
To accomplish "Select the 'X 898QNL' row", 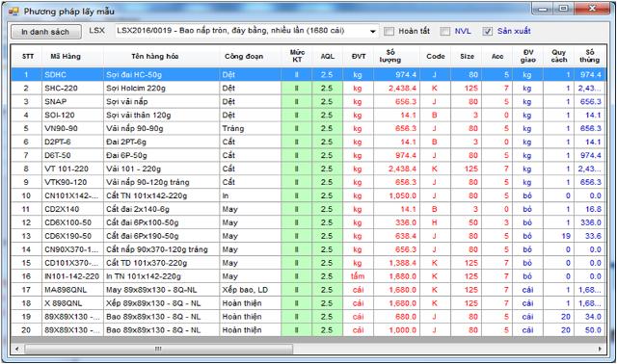I will click(x=308, y=303).
